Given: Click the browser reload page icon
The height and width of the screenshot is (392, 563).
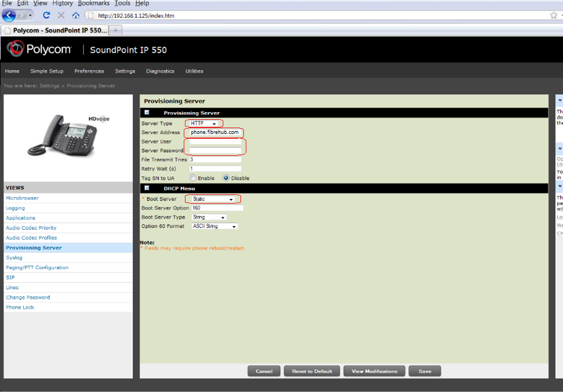Looking at the screenshot, I should (47, 15).
